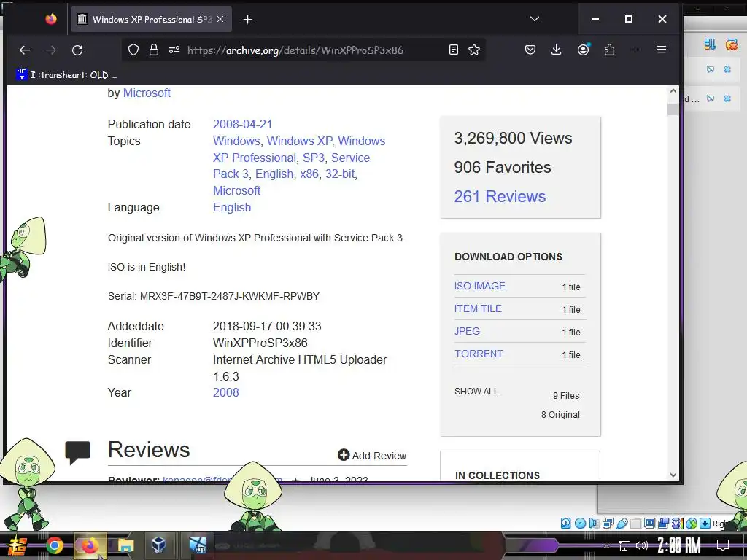Viewport: 747px width, 560px height.
Task: Go back to the previous page in Firefox
Action: [25, 50]
